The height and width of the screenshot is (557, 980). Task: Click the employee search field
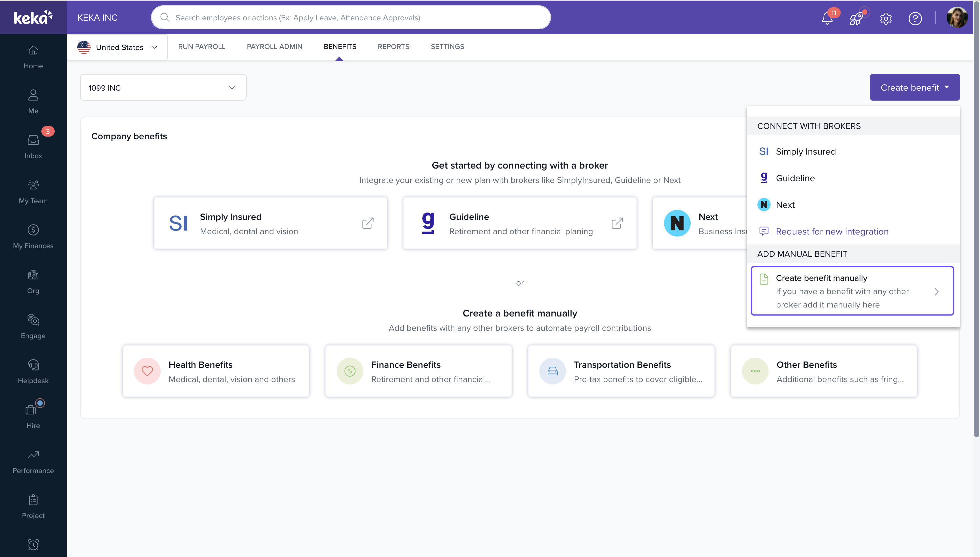point(351,18)
